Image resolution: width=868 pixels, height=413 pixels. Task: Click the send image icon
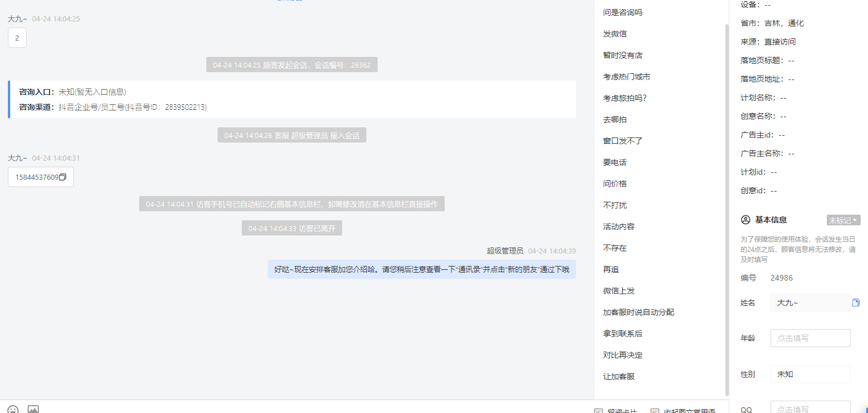click(33, 410)
